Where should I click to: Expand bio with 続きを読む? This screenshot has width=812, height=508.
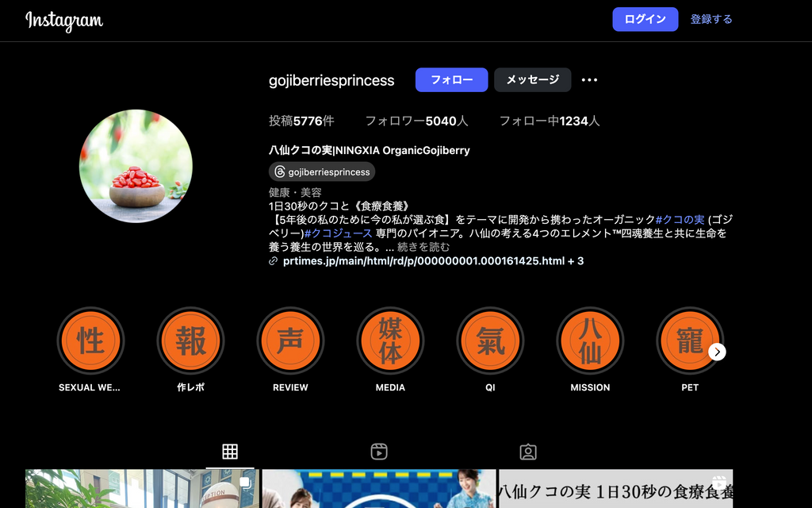pyautogui.click(x=423, y=247)
